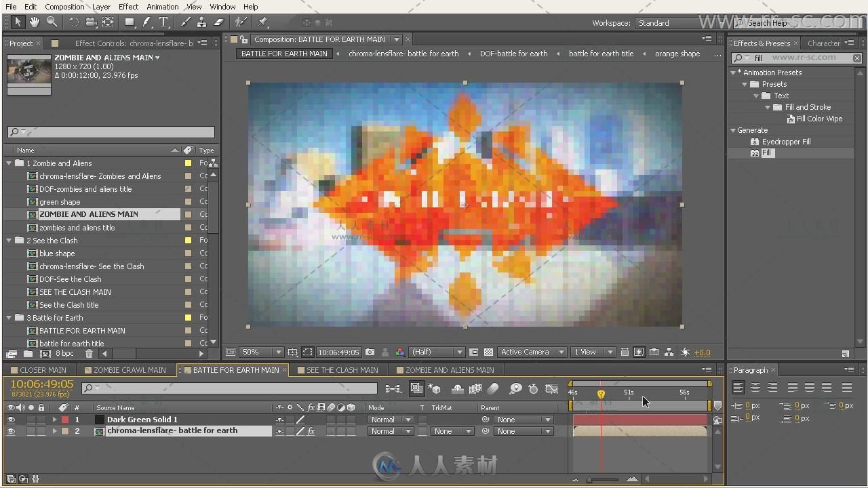Screen dimensions: 868x488
Task: Open magnification 50% dropdown
Action: (262, 352)
